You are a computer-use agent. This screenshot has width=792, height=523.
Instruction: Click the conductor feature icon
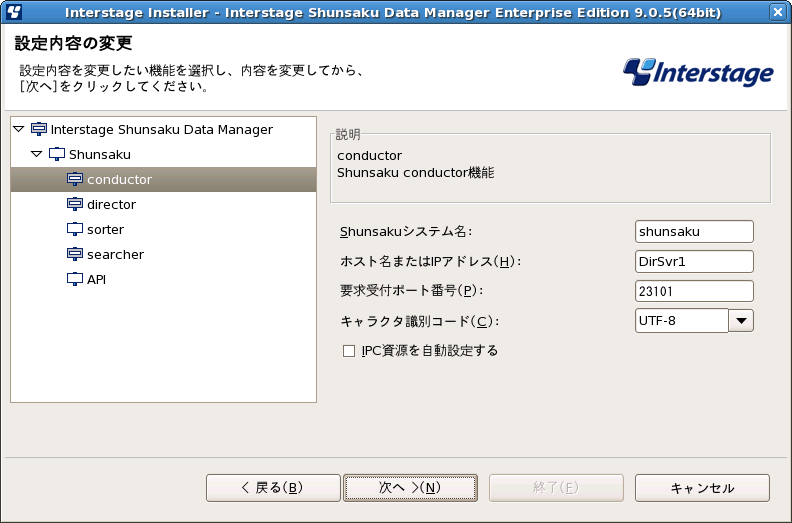point(75,179)
